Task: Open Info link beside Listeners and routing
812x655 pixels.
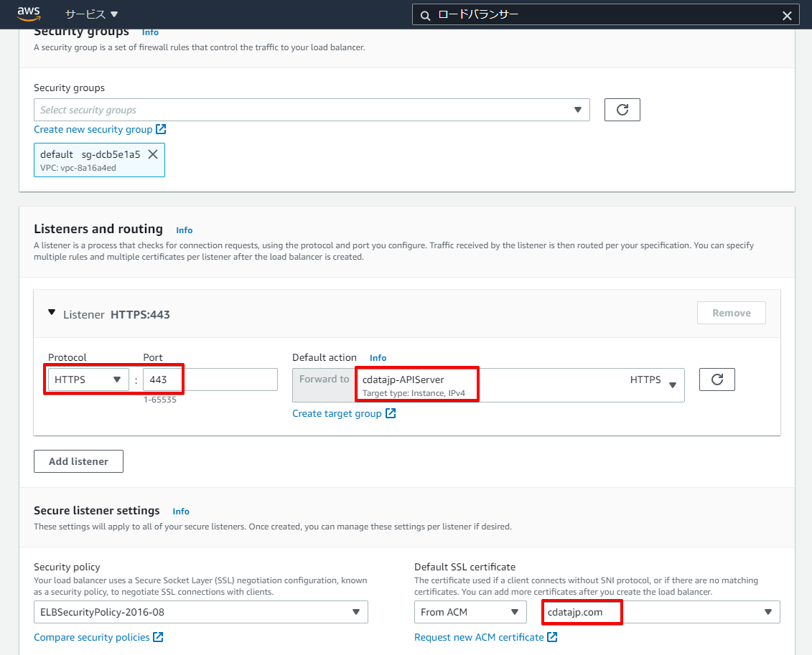Action: point(185,230)
